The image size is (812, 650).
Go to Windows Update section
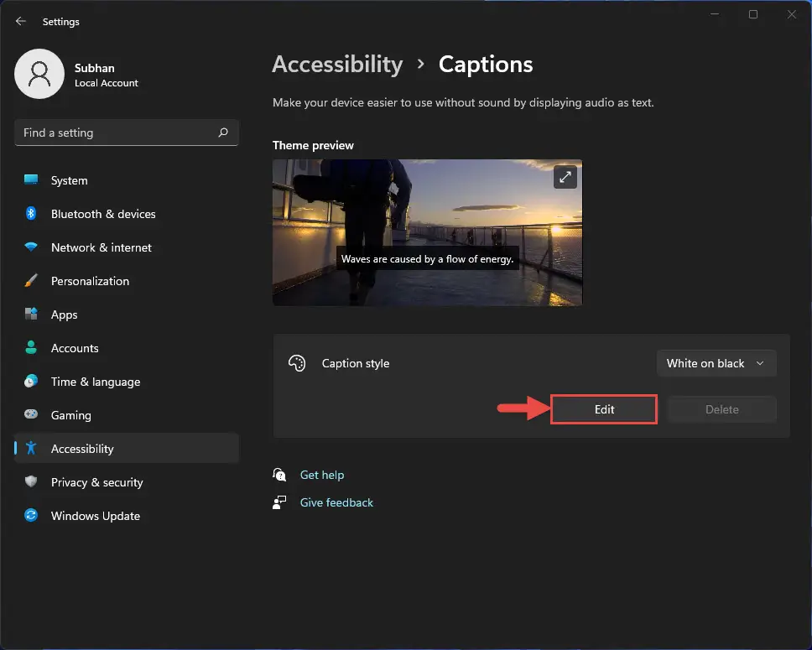click(127, 516)
